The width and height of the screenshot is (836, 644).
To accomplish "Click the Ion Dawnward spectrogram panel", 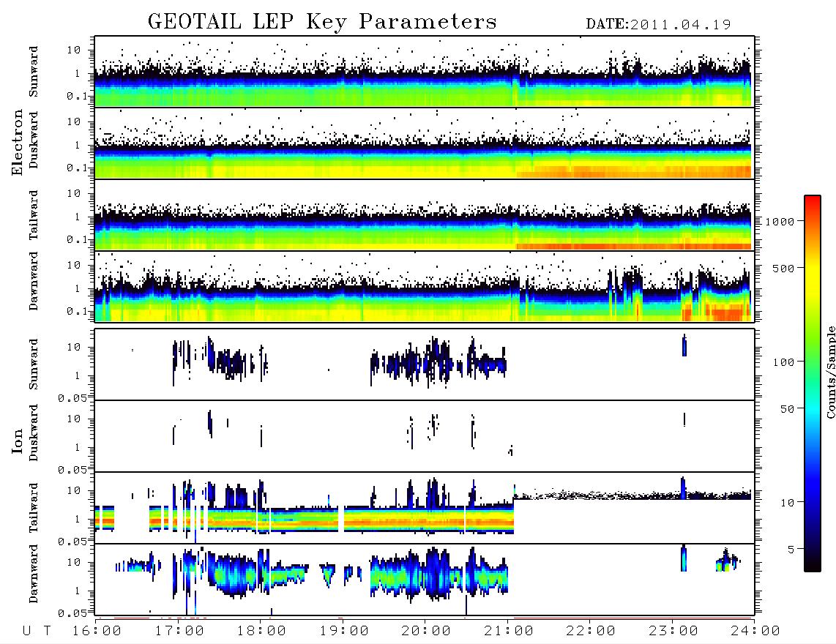I will [x=425, y=580].
